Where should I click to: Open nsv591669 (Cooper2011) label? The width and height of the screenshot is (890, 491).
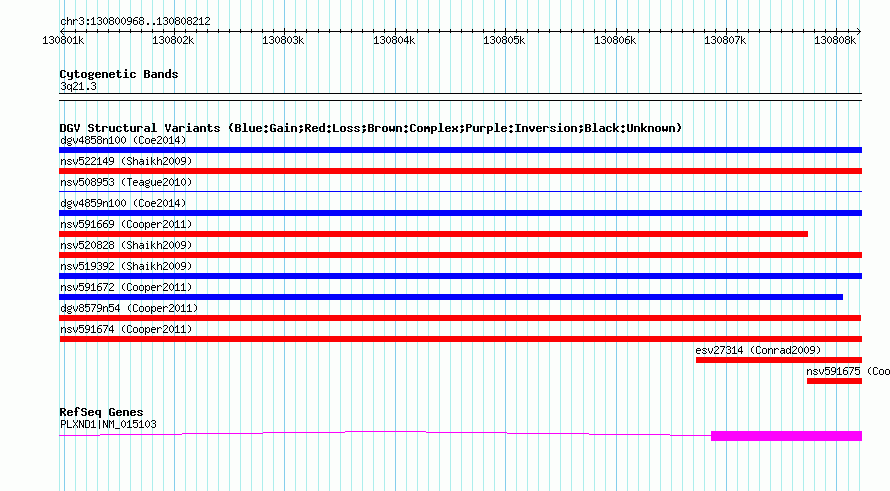coord(126,224)
